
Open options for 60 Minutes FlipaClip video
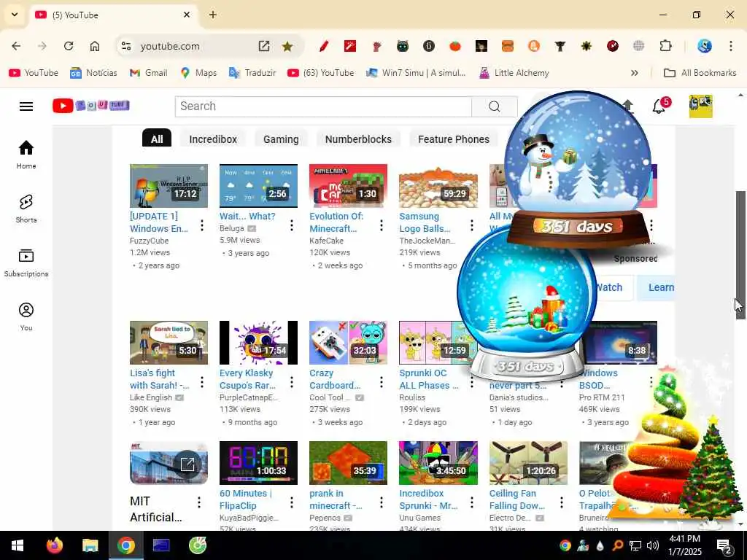pos(292,502)
